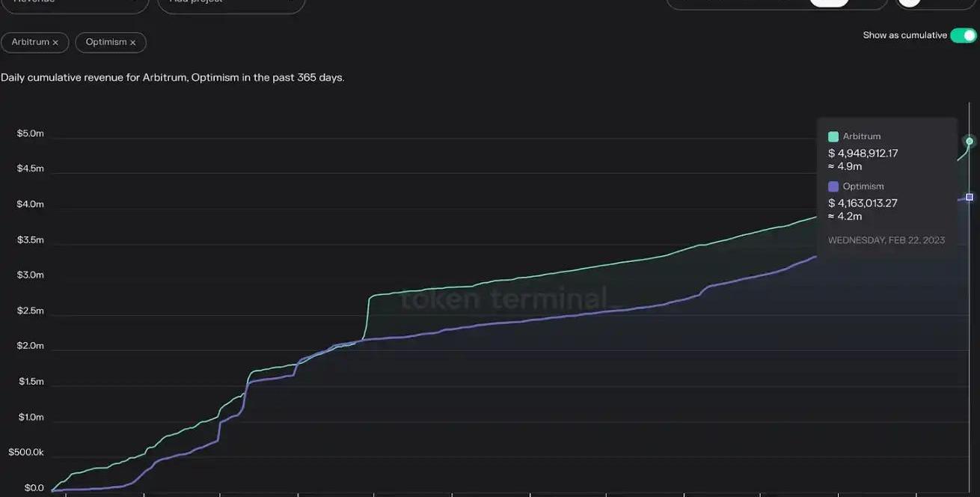
Task: Click the "$1.5m" y-axis label
Action: point(31,382)
